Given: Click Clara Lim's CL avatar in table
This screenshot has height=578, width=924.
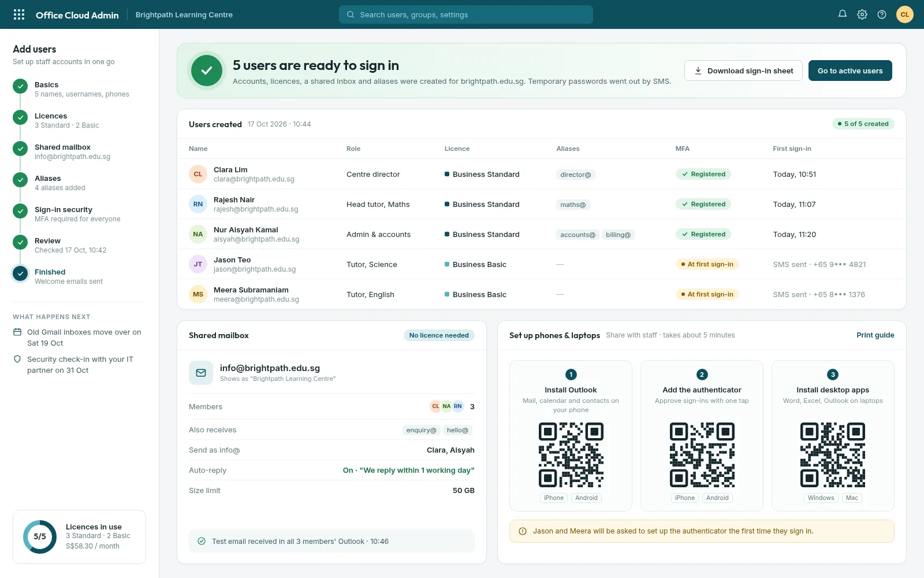Looking at the screenshot, I should [198, 174].
